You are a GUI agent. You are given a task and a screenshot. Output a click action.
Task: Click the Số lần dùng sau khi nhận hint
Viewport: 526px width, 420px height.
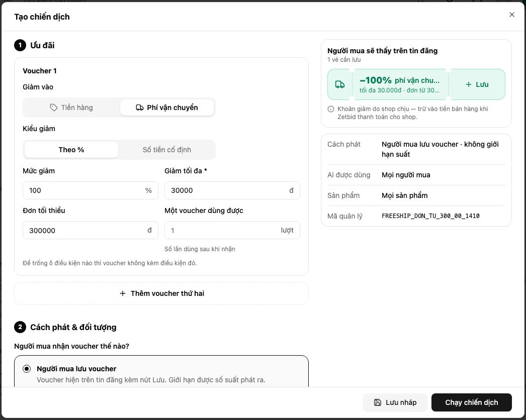tap(200, 249)
